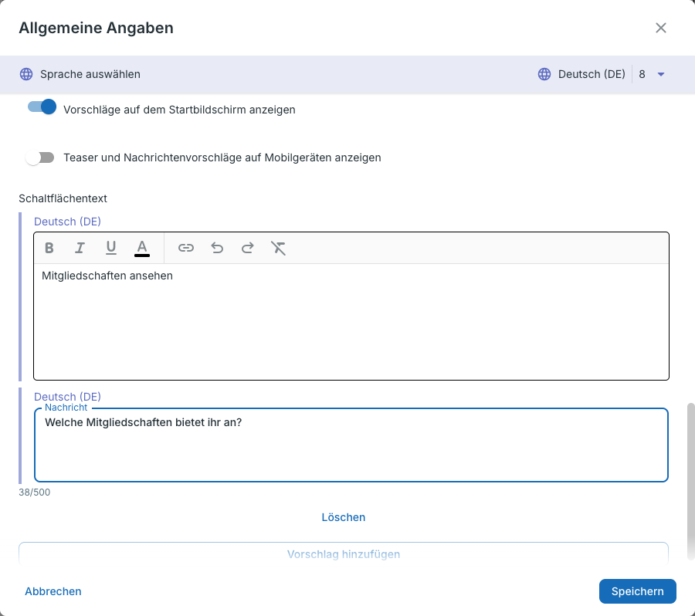
Task: Click the 38/500 character counter
Action: [x=34, y=492]
